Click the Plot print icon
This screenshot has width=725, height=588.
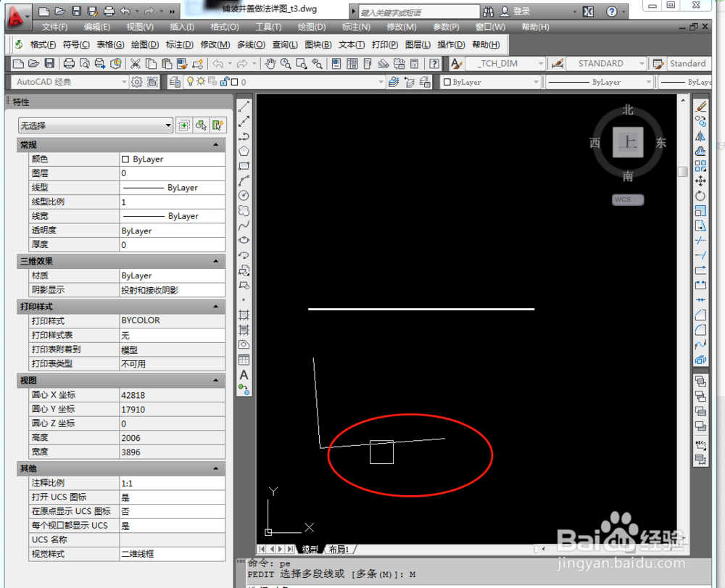point(69,64)
